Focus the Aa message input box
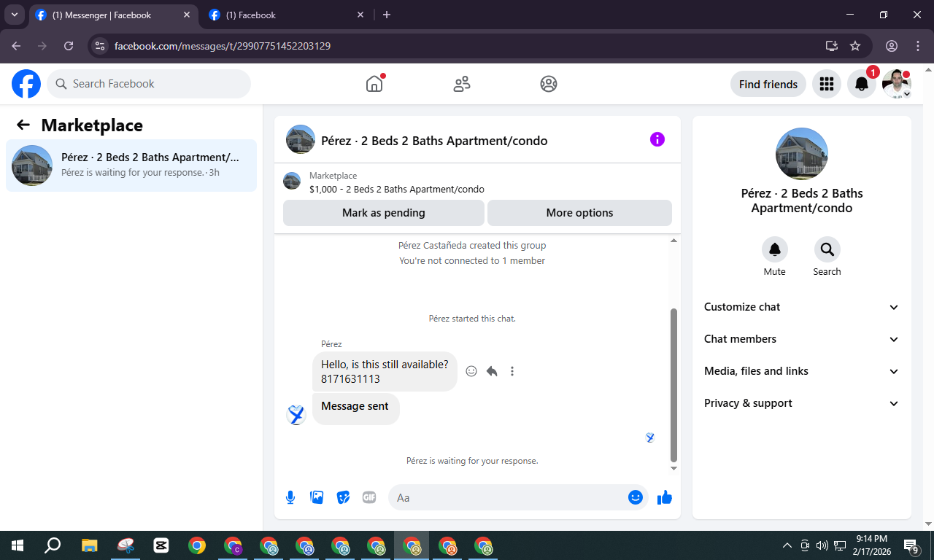Image resolution: width=934 pixels, height=560 pixels. coord(509,497)
